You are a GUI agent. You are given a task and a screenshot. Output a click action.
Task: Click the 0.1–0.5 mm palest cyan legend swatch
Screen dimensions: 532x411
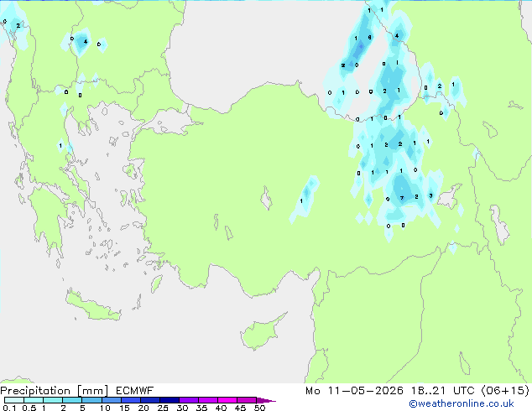(14, 400)
